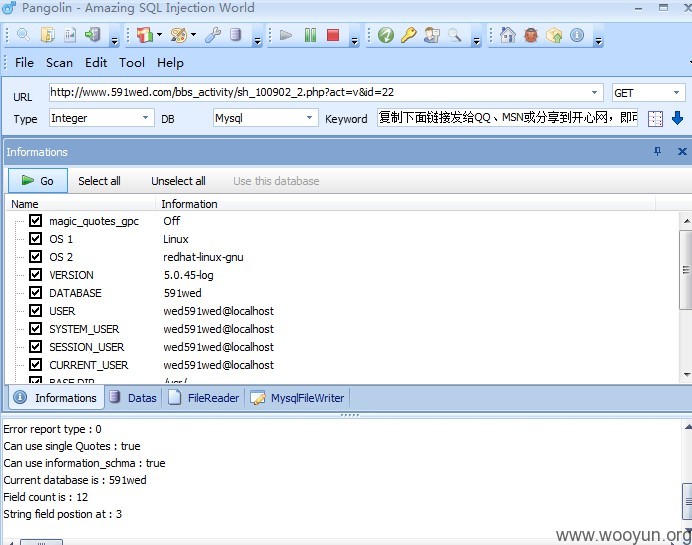Open the Type Integer dropdown
This screenshot has width=692, height=545.
tap(145, 118)
